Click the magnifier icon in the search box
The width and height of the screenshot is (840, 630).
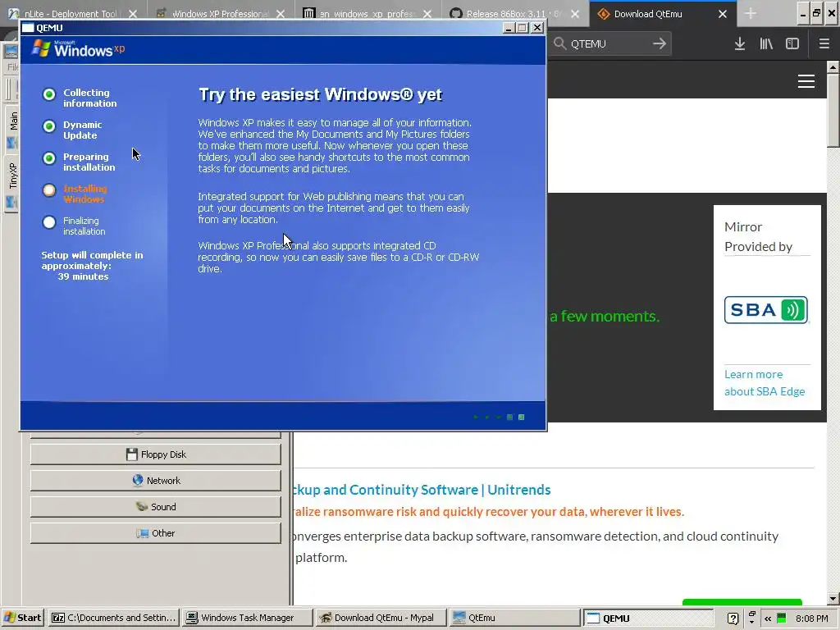[559, 43]
